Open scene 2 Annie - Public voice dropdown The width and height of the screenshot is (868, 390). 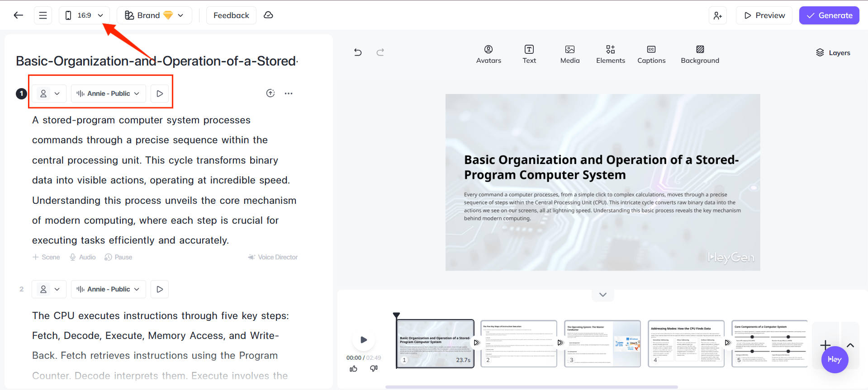[109, 289]
